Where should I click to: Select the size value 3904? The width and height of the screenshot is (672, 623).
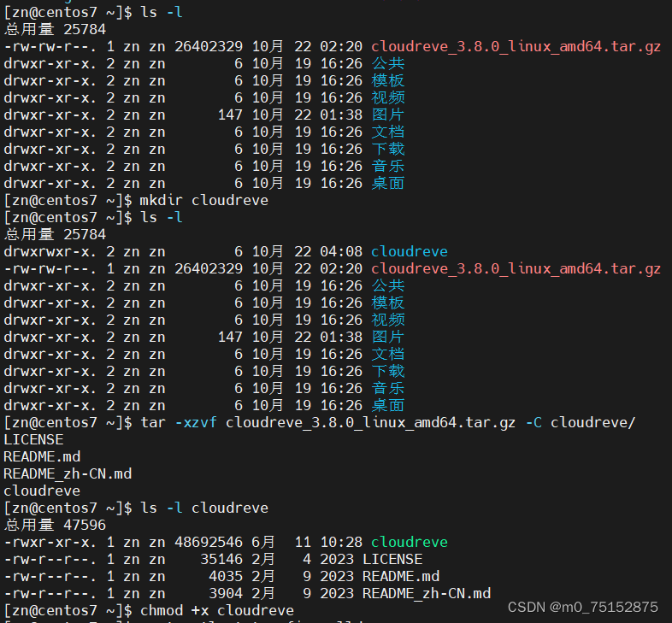click(226, 594)
